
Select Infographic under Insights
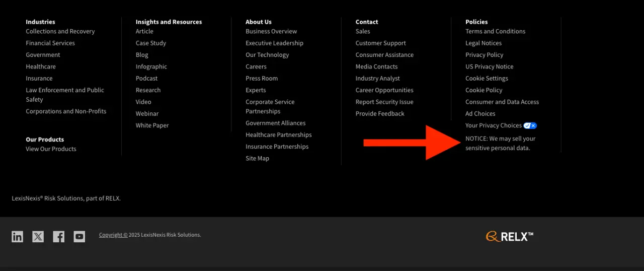point(151,66)
